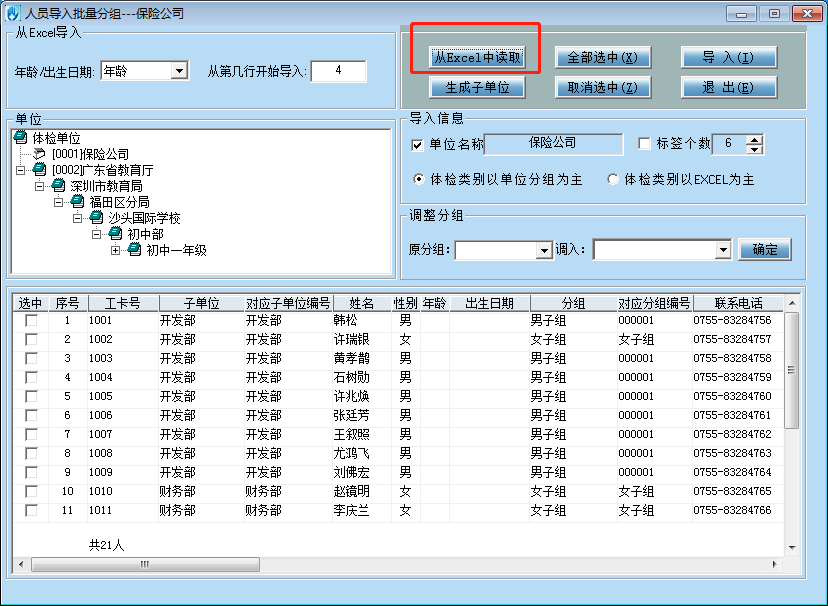Viewport: 828px width, 606px height.
Task: Click the 从第几行开始导入 input field
Action: pos(338,71)
